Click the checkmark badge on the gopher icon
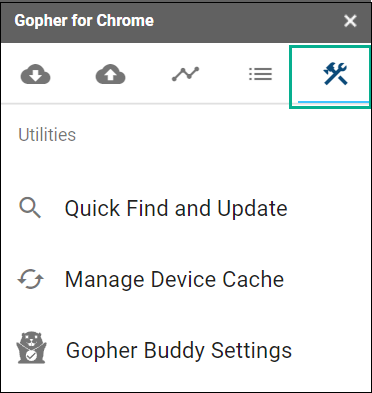372x393 pixels. pos(32,357)
